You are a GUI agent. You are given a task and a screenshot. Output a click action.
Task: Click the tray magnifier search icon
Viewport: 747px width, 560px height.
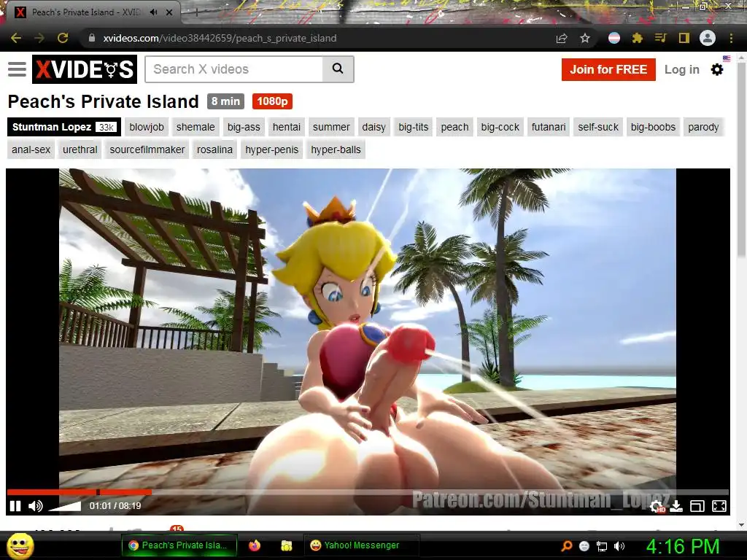coord(566,546)
